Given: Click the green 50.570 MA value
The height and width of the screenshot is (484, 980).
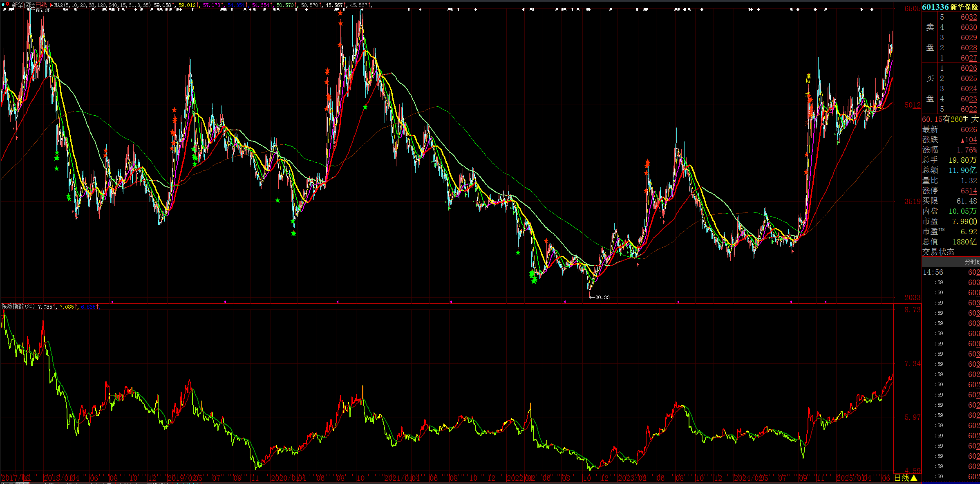Looking at the screenshot, I should click(x=285, y=5).
